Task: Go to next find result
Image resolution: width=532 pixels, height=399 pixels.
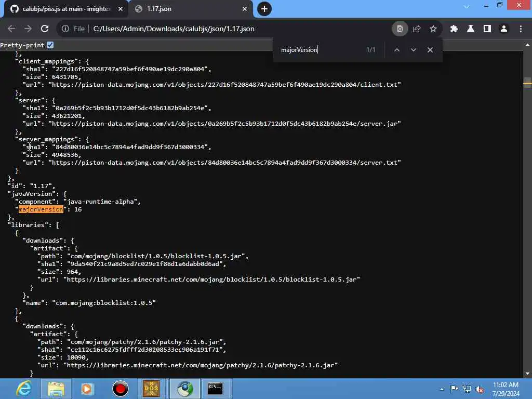Action: (x=413, y=50)
